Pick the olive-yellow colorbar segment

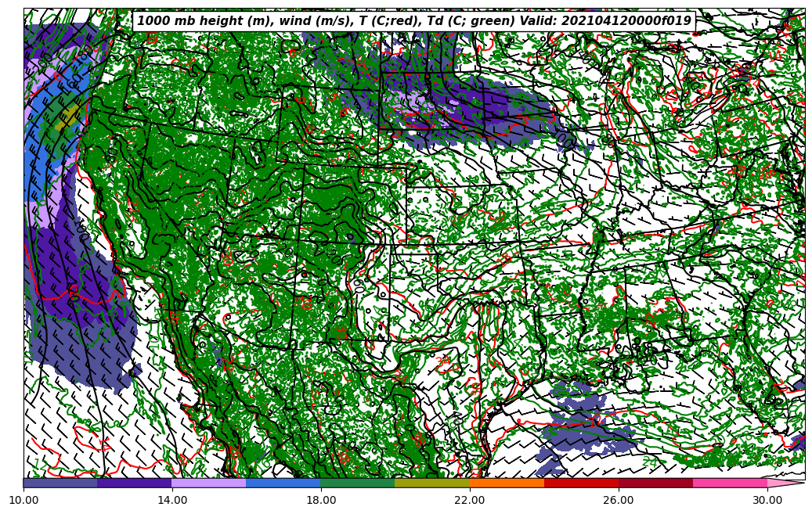[x=432, y=483]
